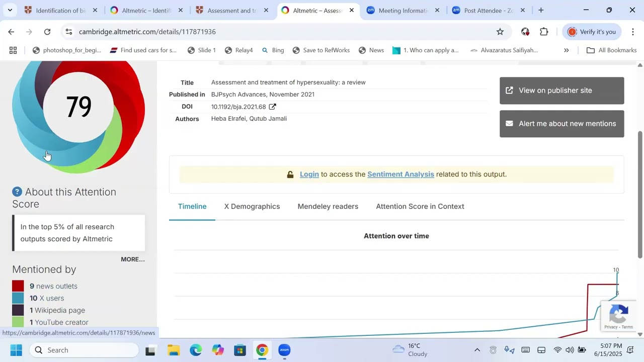This screenshot has width=644, height=362.
Task: Close the Post Attendee Zoom tab
Action: (x=523, y=10)
